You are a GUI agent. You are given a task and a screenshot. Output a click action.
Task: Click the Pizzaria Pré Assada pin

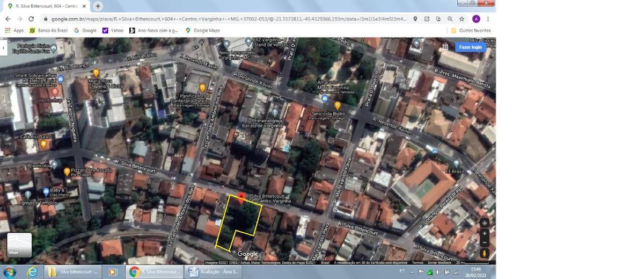(67, 172)
